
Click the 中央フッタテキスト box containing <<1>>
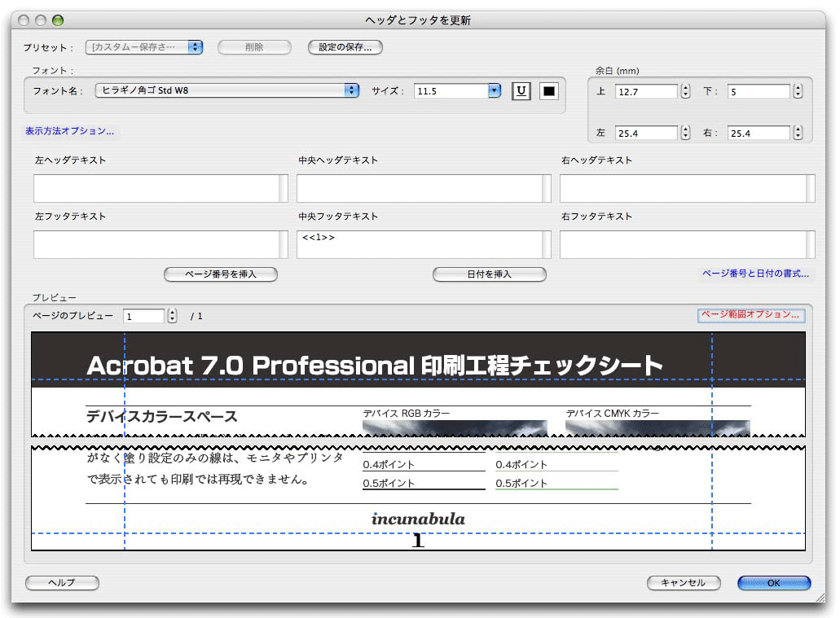tap(424, 245)
